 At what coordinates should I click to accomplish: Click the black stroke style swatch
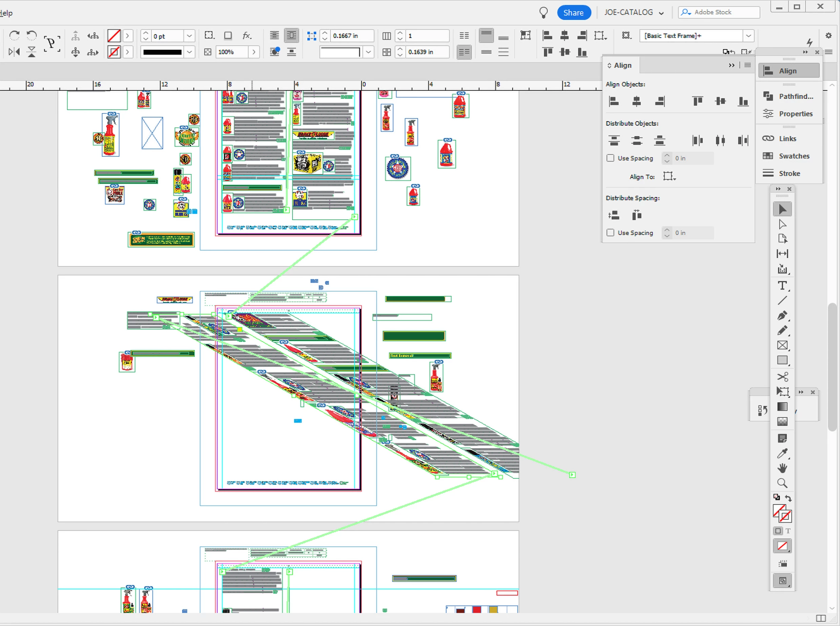(x=162, y=52)
